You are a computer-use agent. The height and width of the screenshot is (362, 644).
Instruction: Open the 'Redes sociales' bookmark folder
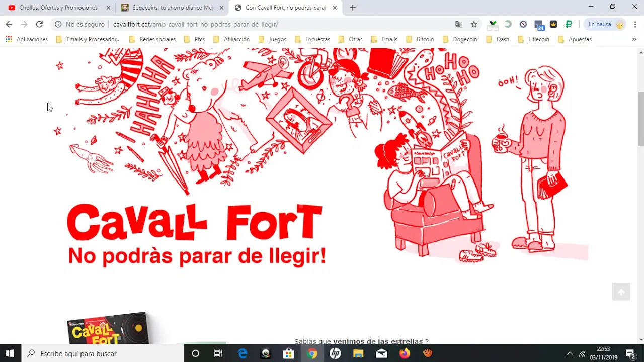pyautogui.click(x=152, y=39)
